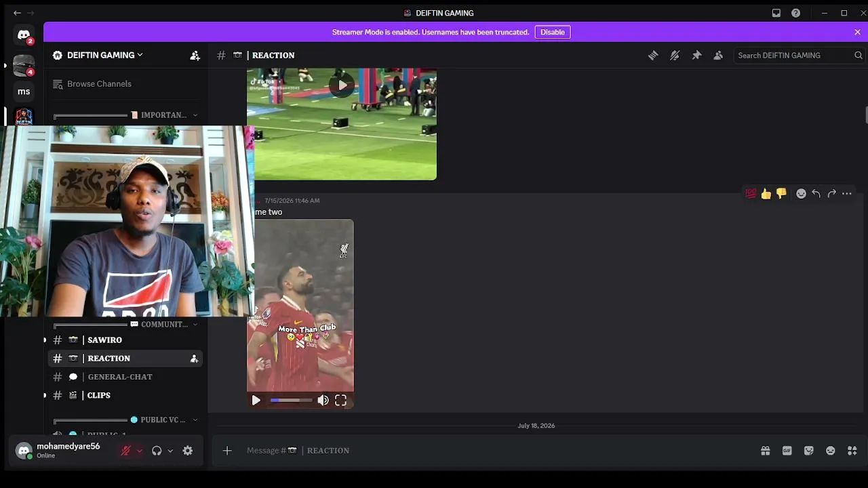868x488 pixels.
Task: Seek in the Liverpool video progress bar
Action: point(291,401)
